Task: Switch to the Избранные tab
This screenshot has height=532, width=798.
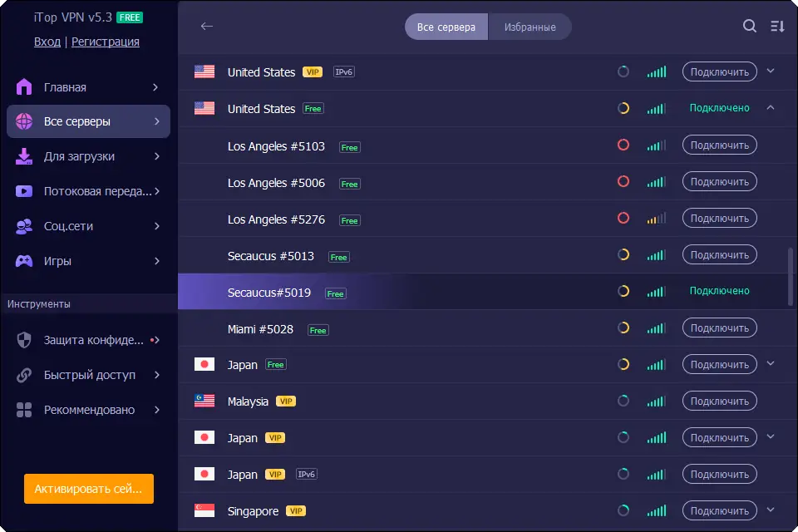Action: 530,27
